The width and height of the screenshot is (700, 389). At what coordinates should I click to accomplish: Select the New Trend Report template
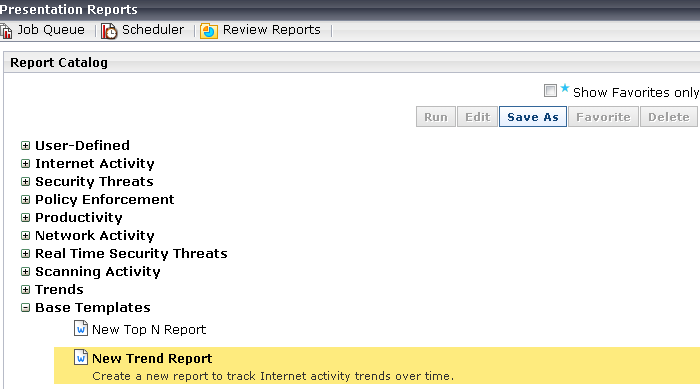click(152, 359)
